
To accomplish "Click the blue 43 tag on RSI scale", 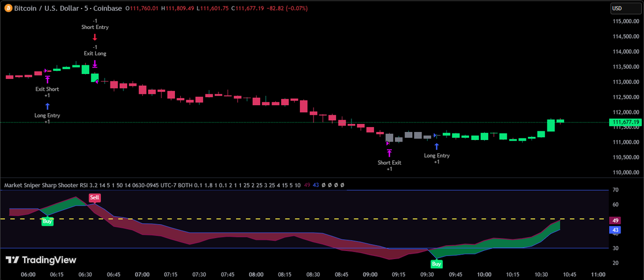I will [x=616, y=230].
